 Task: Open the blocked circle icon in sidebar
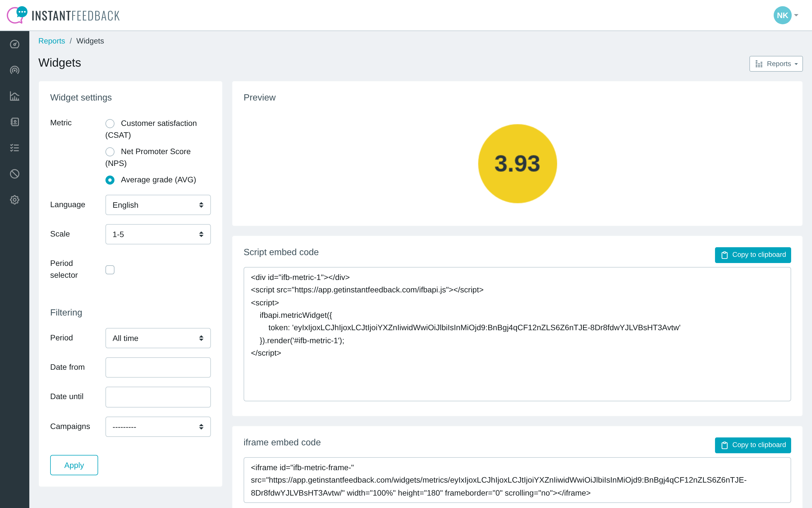(14, 174)
